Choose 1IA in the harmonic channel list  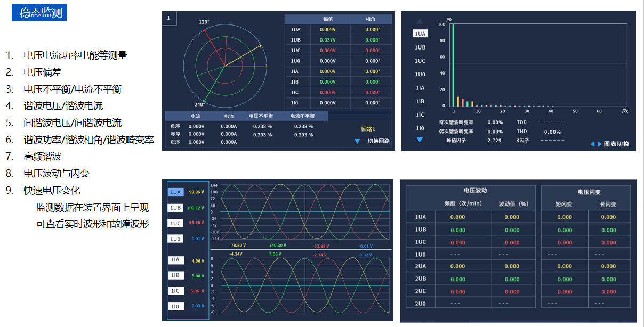pyautogui.click(x=420, y=88)
